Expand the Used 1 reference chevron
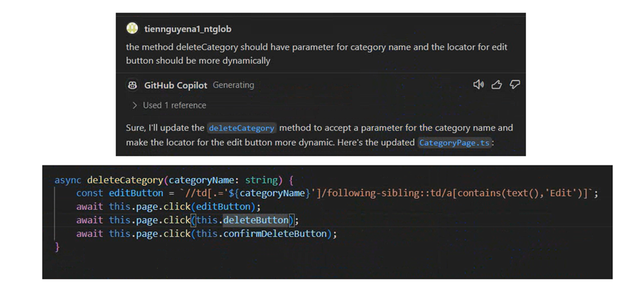The width and height of the screenshot is (644, 304). tap(135, 105)
